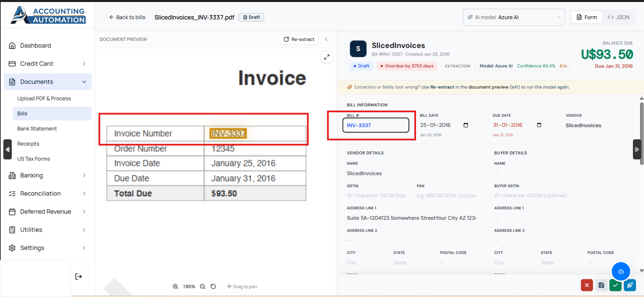The height and width of the screenshot is (297, 644).
Task: Open Upload PDF & Process
Action: (x=44, y=98)
